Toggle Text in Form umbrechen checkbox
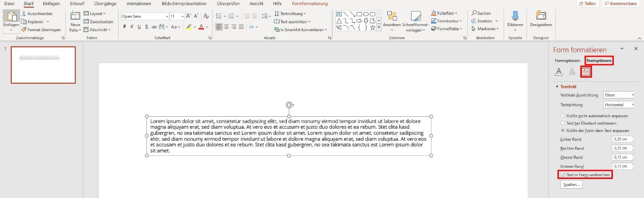644x198 pixels. point(563,175)
